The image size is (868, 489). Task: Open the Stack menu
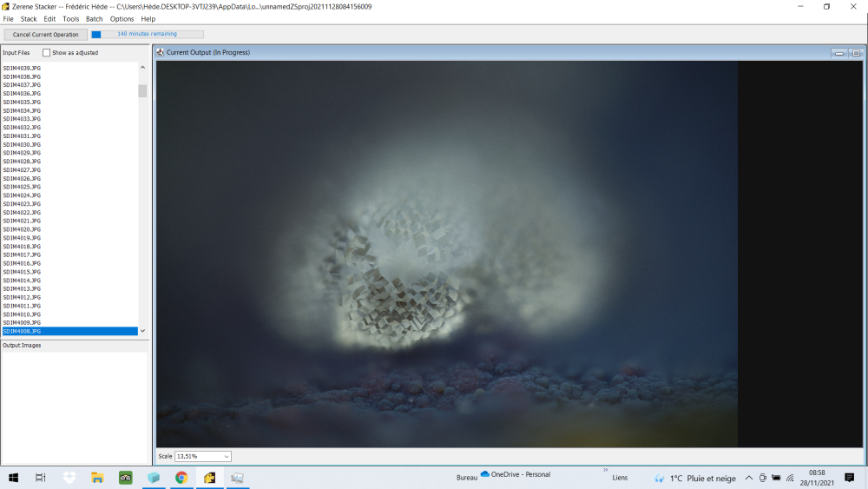[x=29, y=19]
